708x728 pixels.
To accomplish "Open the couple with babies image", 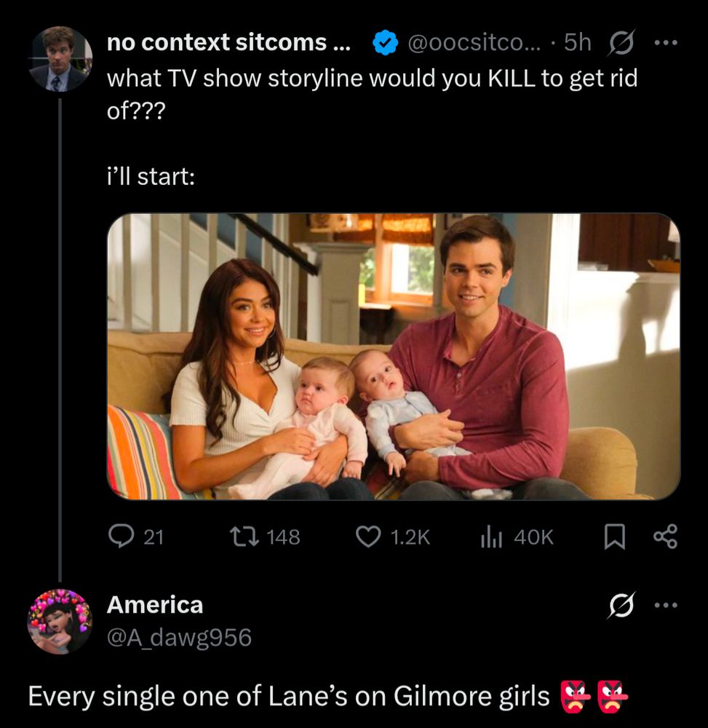I will (x=394, y=356).
